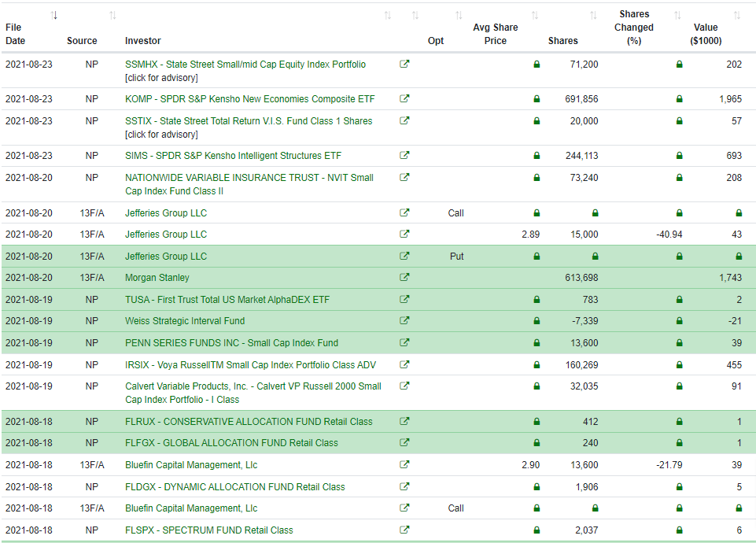Select the -21.79 shares changed value
The width and height of the screenshot is (756, 543).
point(669,465)
